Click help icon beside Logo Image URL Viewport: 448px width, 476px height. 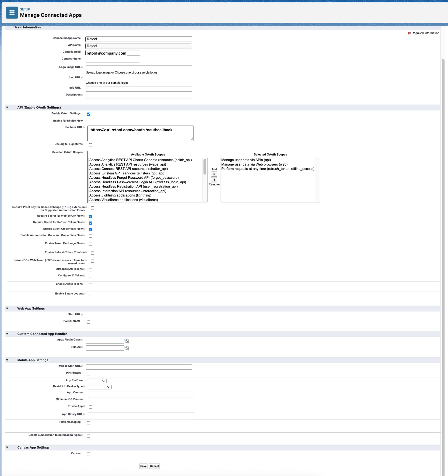(82, 67)
